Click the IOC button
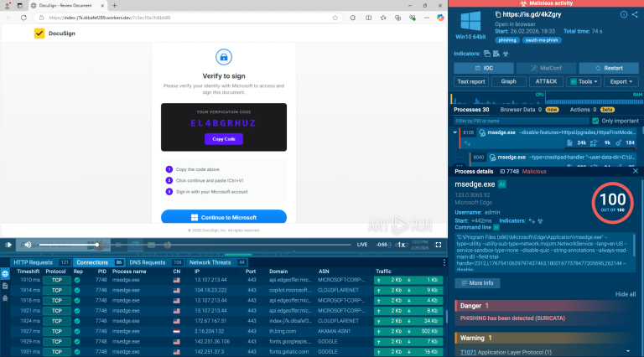 pyautogui.click(x=483, y=68)
